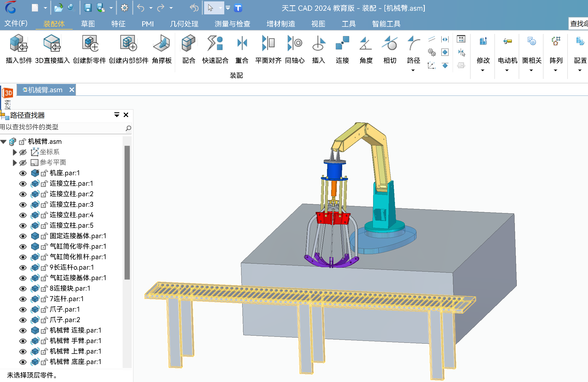The height and width of the screenshot is (382, 588).
Task: Switch to the 测量与检查 tab
Action: (x=233, y=24)
